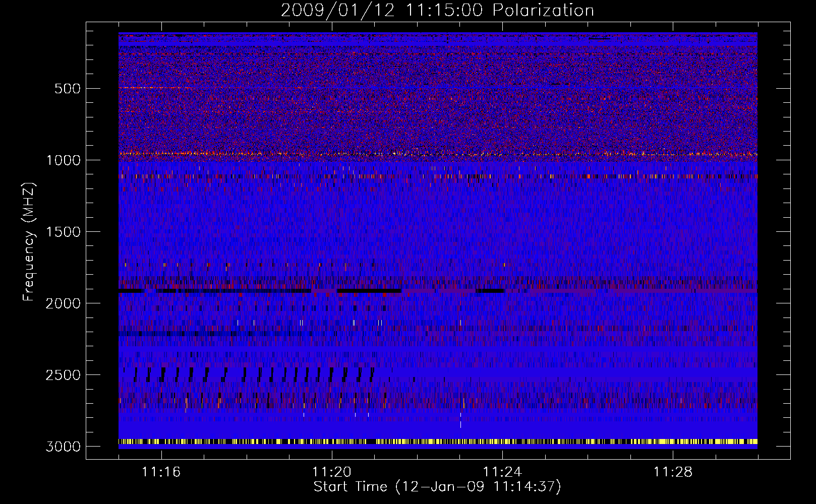Click the "Frequency (MHZ)" axis label
This screenshot has width=816, height=504.
click(x=29, y=242)
